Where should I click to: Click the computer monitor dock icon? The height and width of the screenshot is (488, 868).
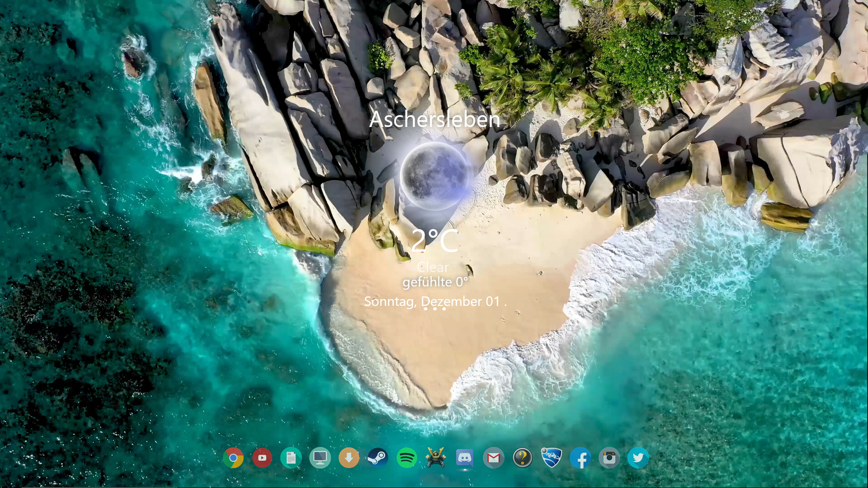(320, 458)
